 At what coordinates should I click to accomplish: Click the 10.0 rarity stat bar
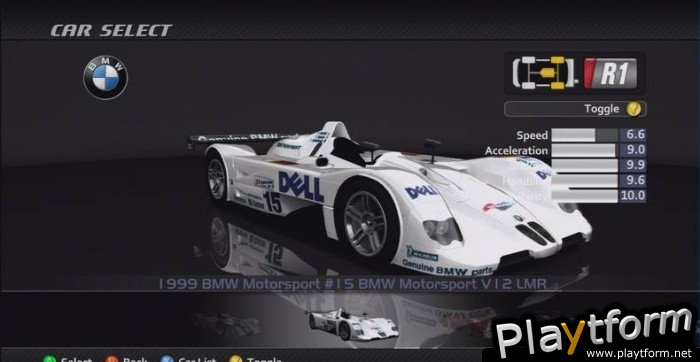(585, 196)
